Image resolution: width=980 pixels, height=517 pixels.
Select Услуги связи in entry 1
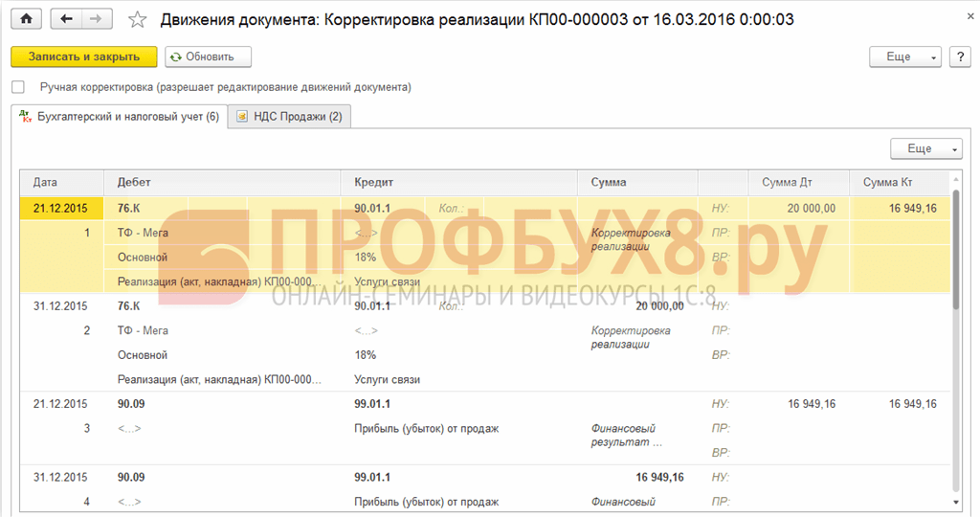387,281
